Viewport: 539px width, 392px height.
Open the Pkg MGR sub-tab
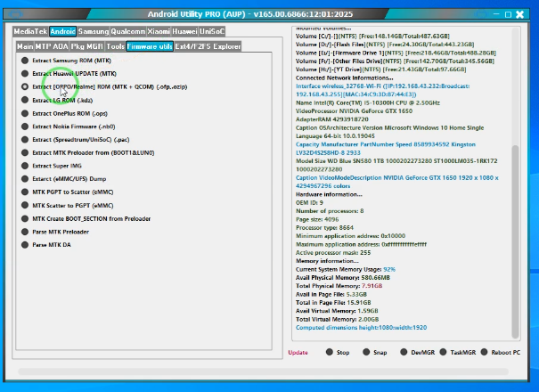pos(87,46)
